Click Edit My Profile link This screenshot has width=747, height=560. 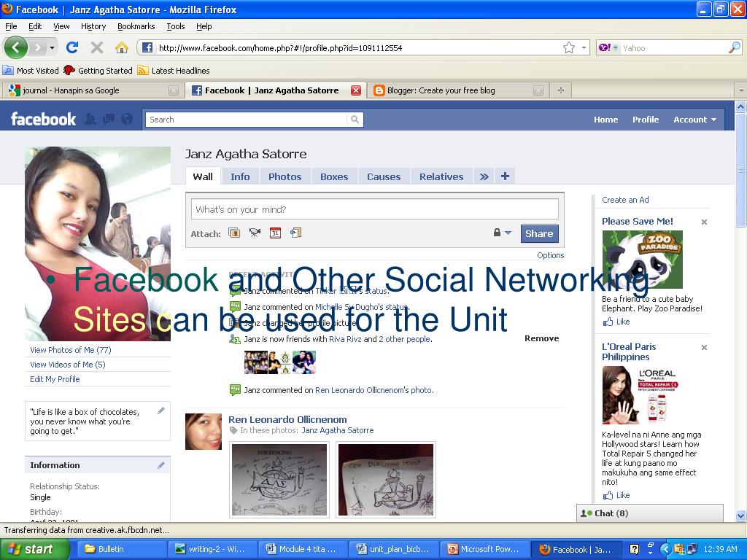coord(55,379)
